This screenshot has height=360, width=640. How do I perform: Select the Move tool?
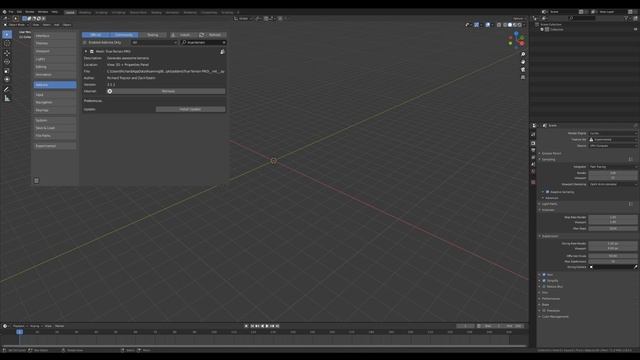(7, 53)
